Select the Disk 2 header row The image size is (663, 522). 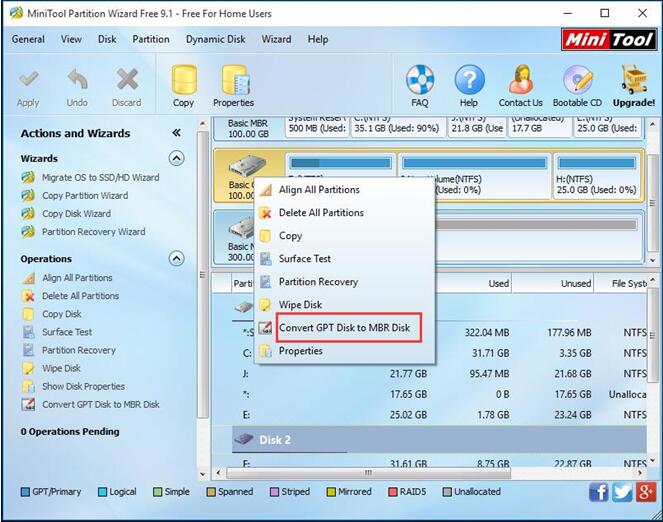pos(440,440)
